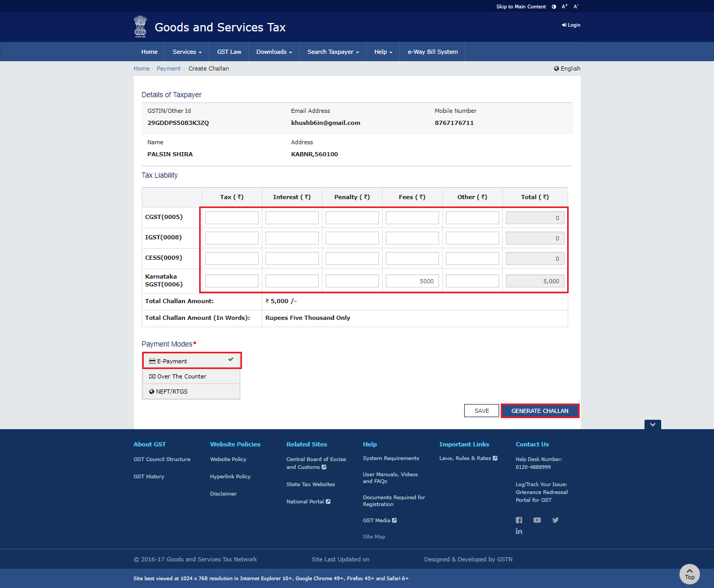Expand the chevron button at bottom right

(x=652, y=424)
